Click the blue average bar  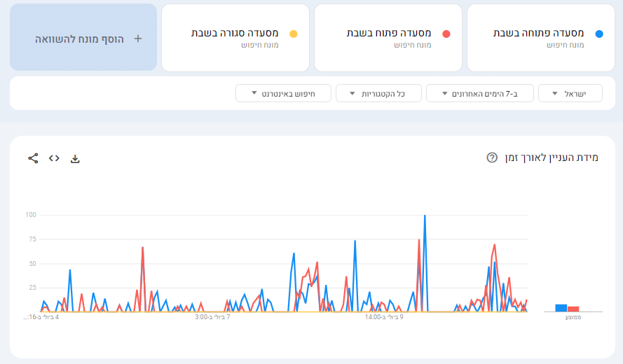point(561,307)
